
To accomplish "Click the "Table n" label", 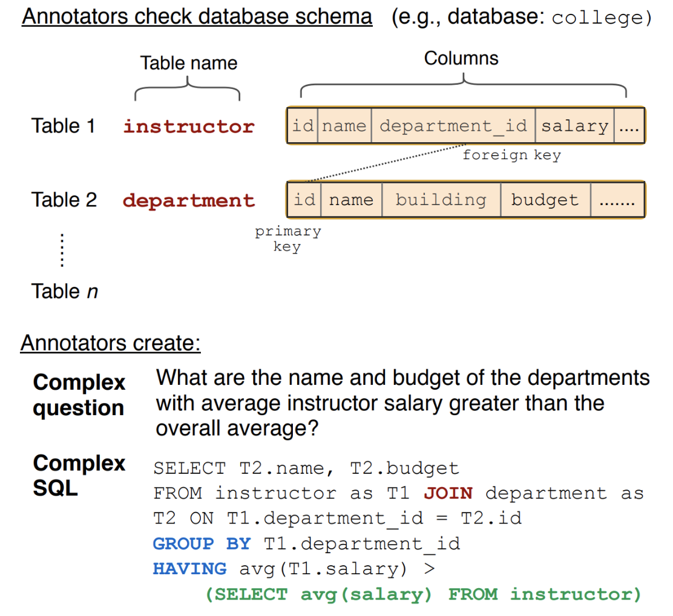I will pos(65,292).
